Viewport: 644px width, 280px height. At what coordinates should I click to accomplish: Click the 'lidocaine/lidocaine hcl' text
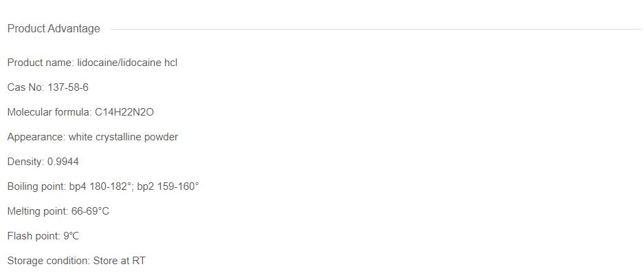pos(127,63)
